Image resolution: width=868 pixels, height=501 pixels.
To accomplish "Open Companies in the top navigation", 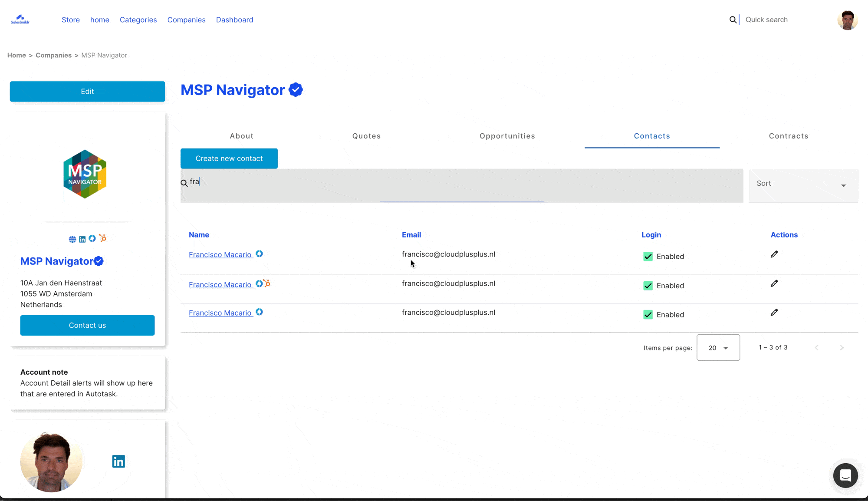I will [x=187, y=20].
